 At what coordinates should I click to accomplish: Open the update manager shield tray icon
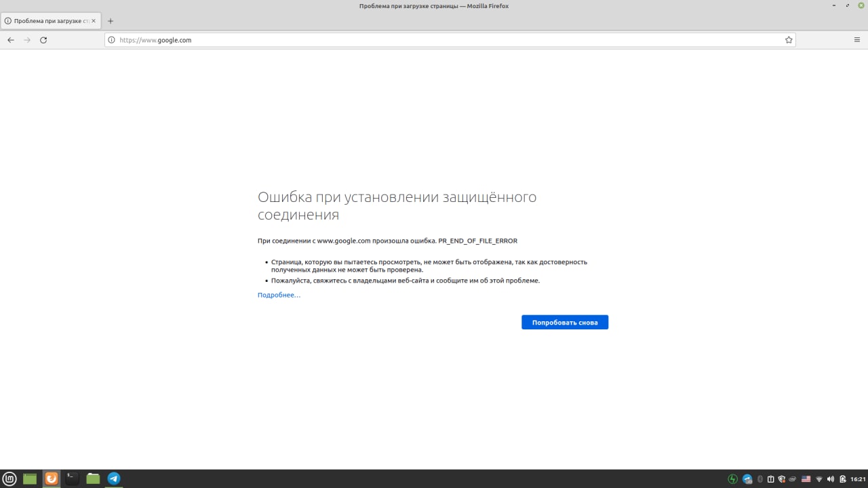pyautogui.click(x=781, y=479)
